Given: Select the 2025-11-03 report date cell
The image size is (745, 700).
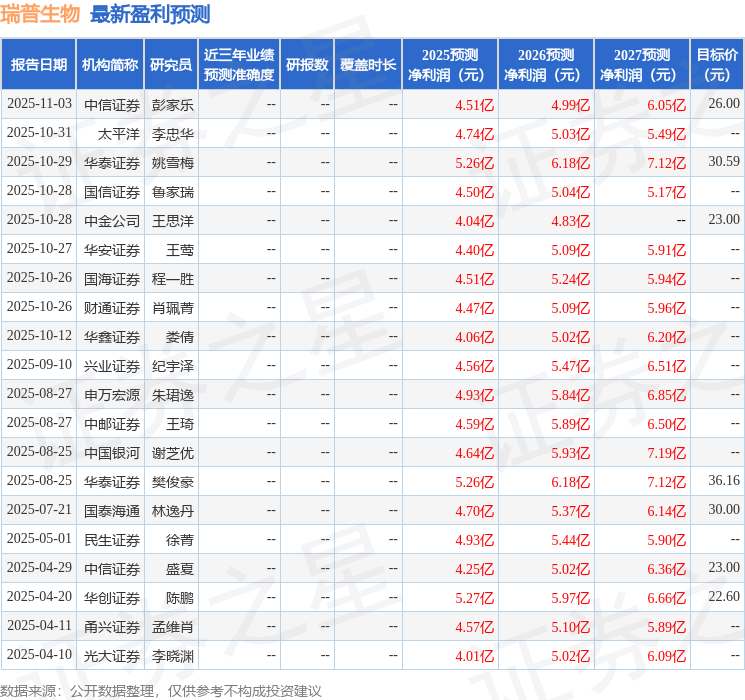Looking at the screenshot, I should pyautogui.click(x=39, y=104).
